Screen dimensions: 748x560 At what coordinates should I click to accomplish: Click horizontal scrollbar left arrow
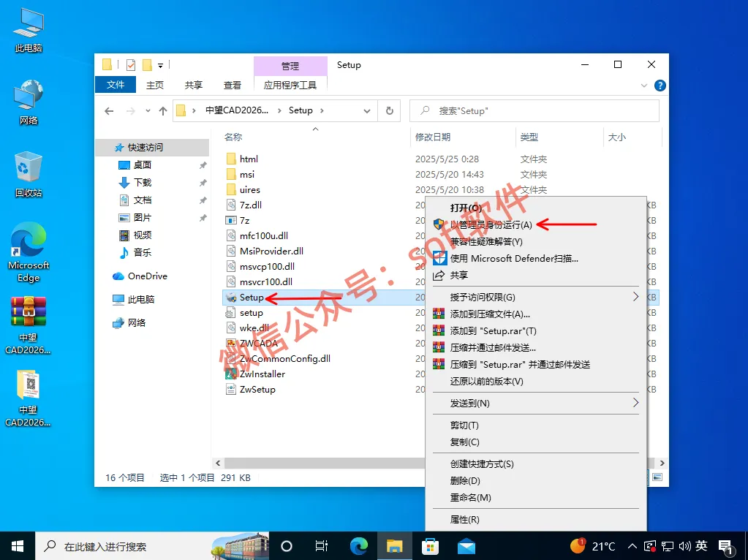218,463
